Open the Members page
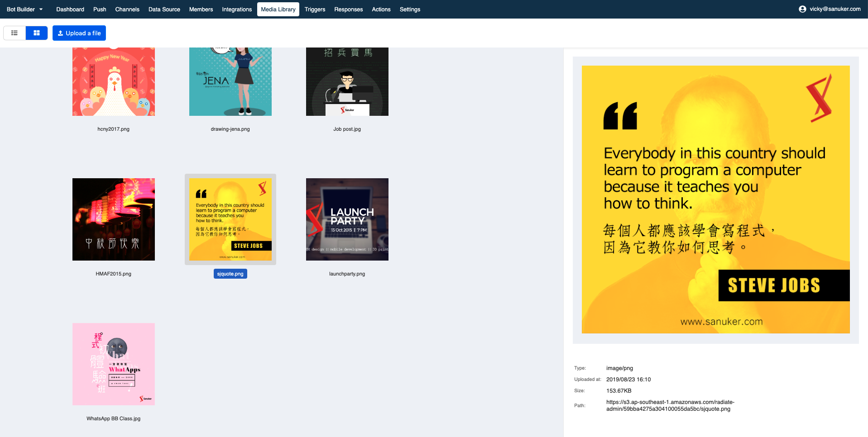The width and height of the screenshot is (868, 437). pyautogui.click(x=201, y=9)
